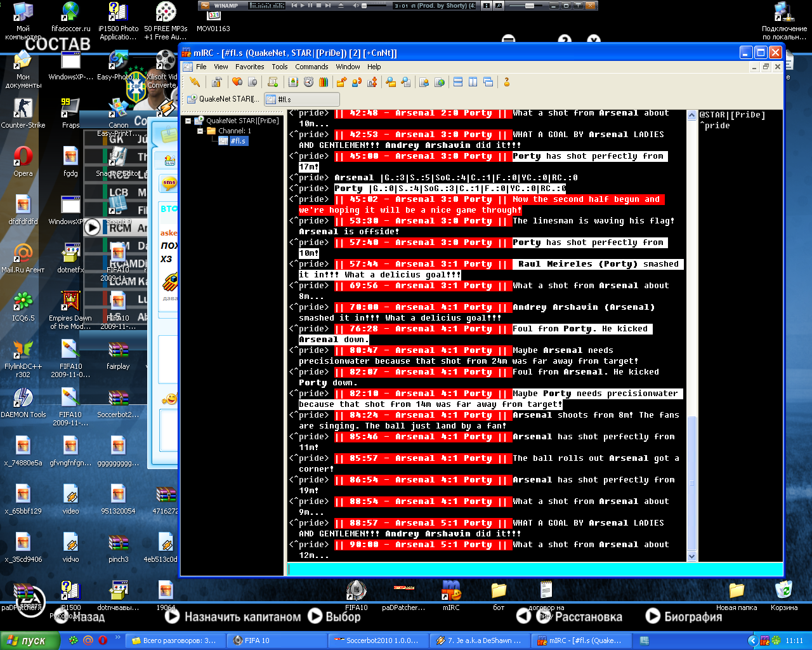Click Winamp Previous track button
Screen dimensions: 812x650
pyautogui.click(x=294, y=6)
